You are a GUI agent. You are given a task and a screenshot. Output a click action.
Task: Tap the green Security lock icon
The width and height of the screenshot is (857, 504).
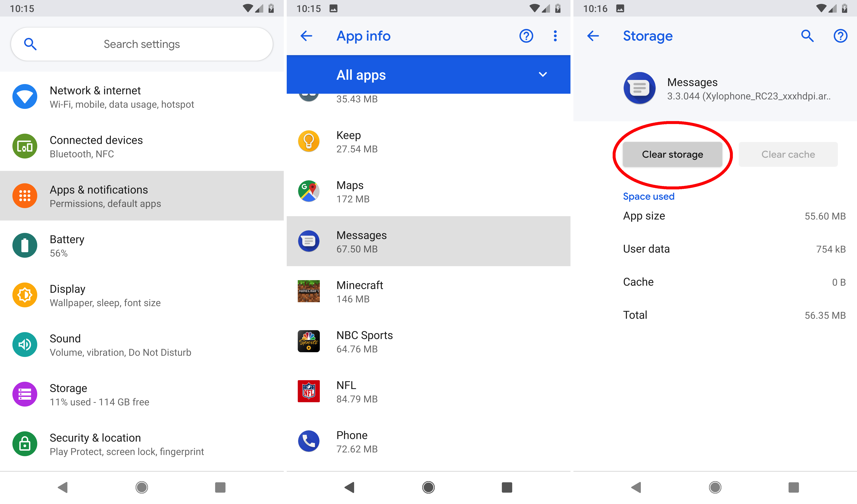(x=25, y=444)
